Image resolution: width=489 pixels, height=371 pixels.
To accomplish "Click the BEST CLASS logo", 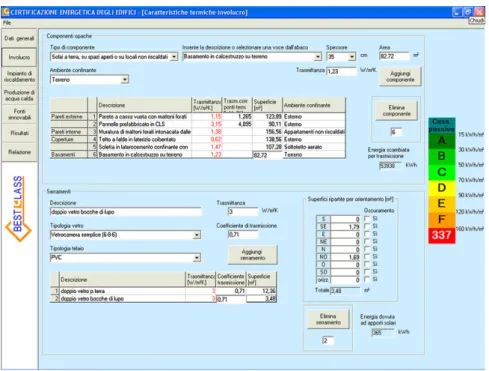I will coord(18,208).
